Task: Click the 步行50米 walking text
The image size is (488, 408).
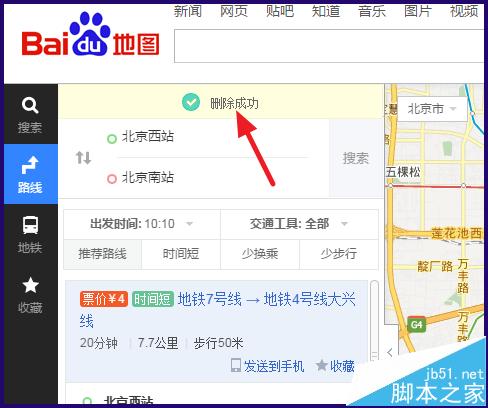Action: (218, 343)
